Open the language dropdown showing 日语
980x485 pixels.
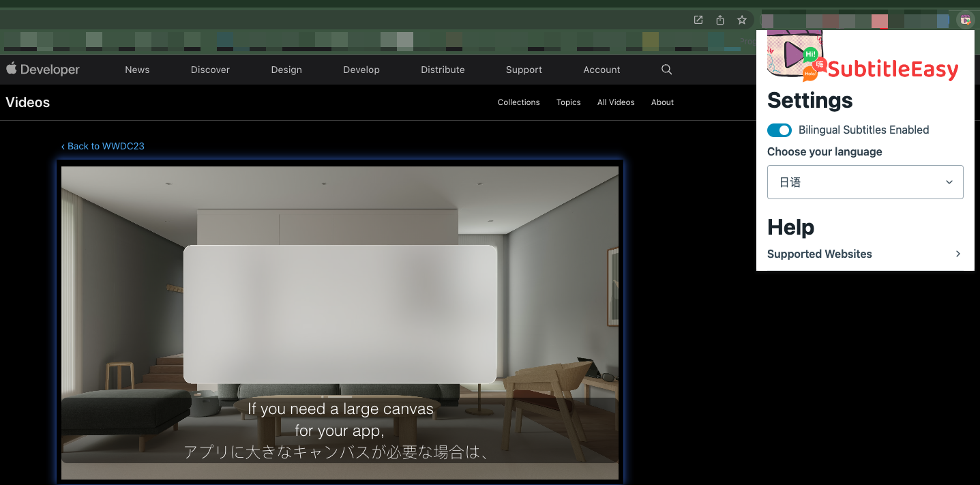865,182
